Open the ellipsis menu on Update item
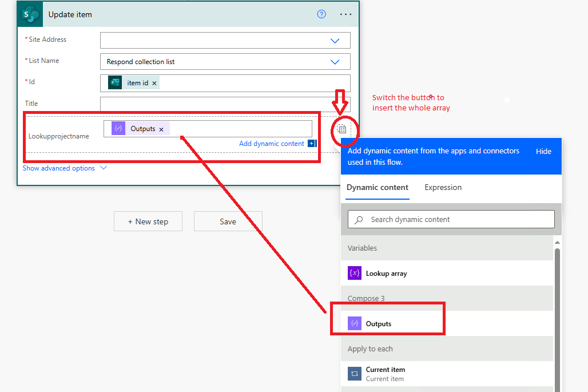The width and height of the screenshot is (588, 392). [x=345, y=14]
